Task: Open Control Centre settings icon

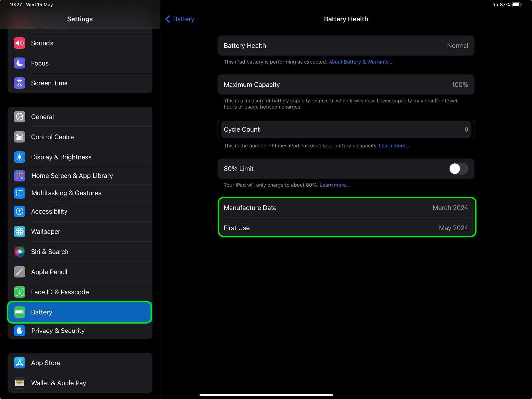Action: point(19,137)
